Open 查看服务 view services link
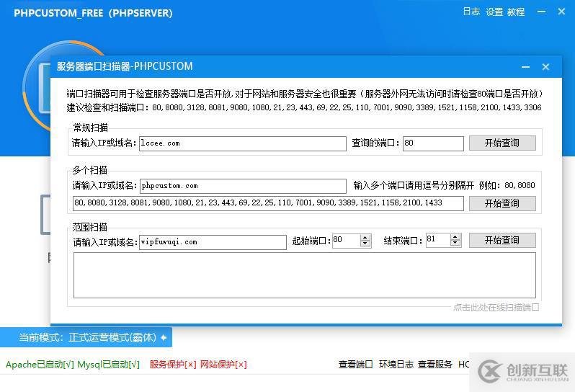This screenshot has width=575, height=392. point(435,365)
